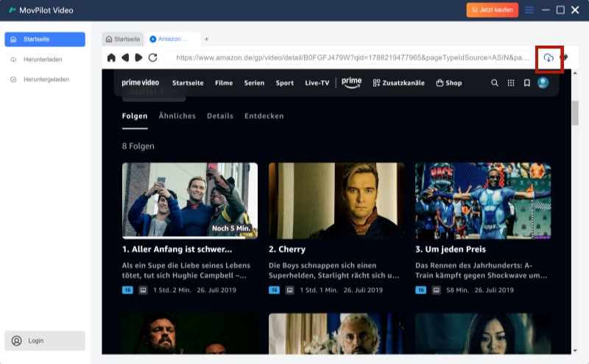Click the description starting Als ein Supe

[x=186, y=271]
